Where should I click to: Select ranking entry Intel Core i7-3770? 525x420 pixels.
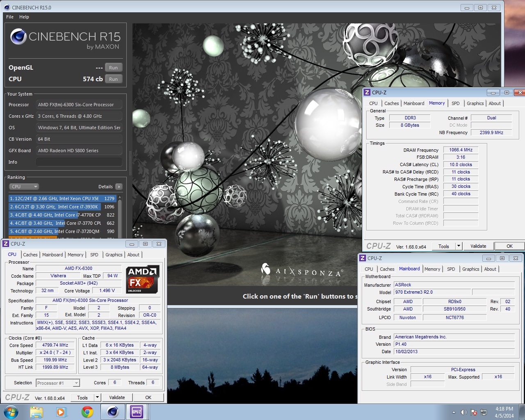click(x=62, y=223)
